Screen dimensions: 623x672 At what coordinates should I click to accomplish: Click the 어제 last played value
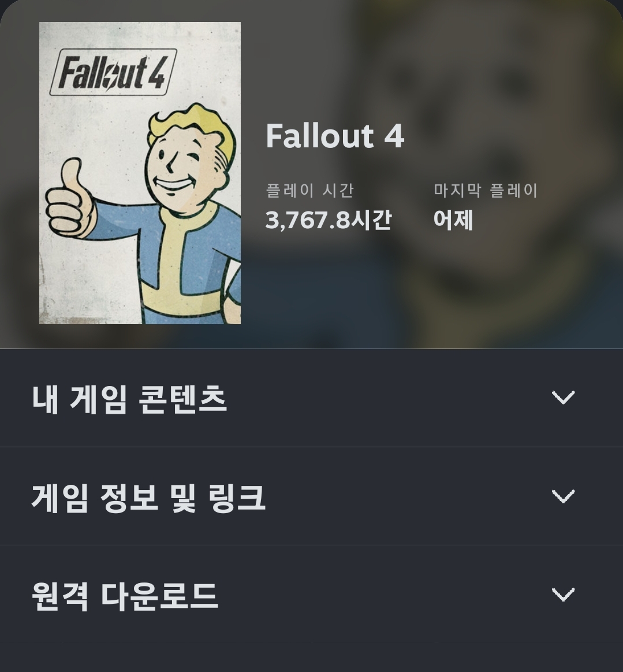(x=453, y=220)
